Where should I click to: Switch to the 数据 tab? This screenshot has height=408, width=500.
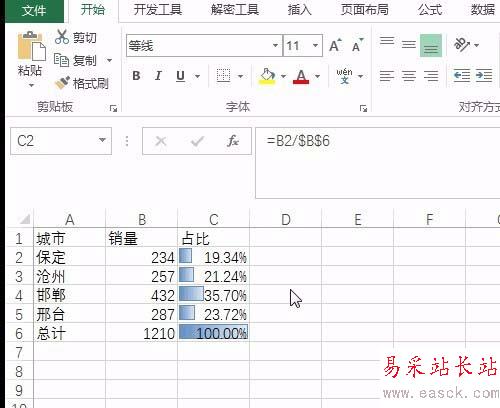click(483, 9)
